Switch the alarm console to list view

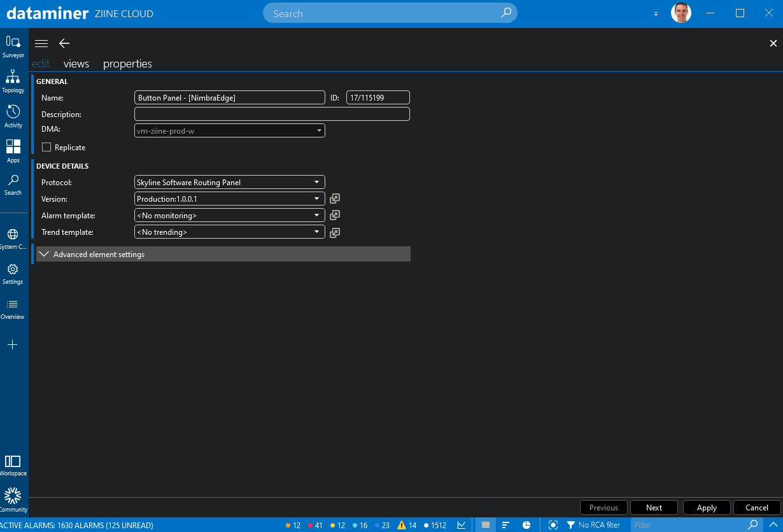point(486,525)
